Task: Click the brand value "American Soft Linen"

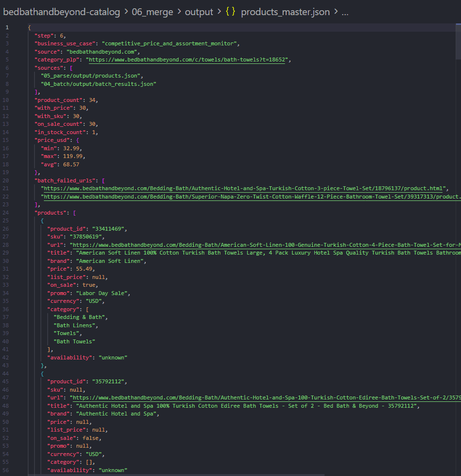Action: [x=110, y=261]
